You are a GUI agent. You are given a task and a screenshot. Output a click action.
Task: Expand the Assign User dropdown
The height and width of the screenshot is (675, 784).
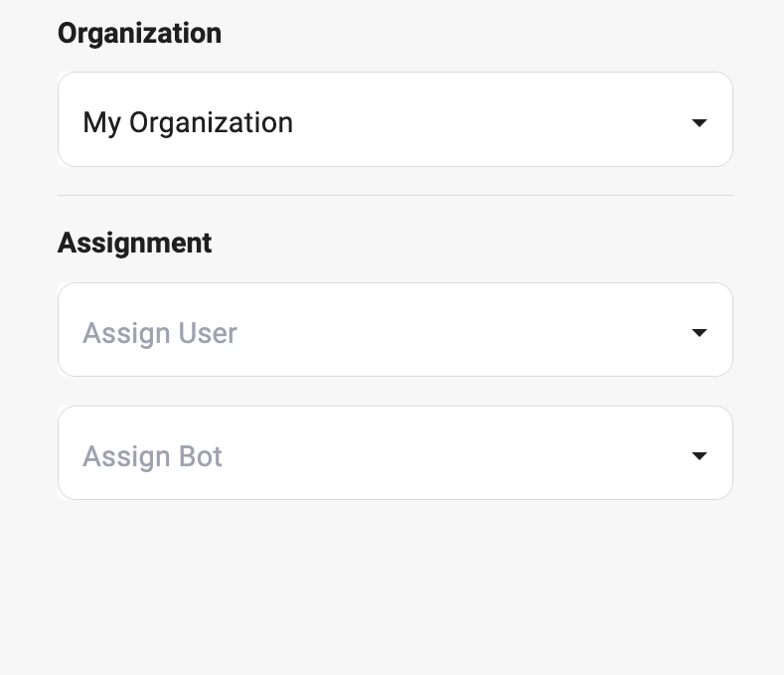pos(394,330)
